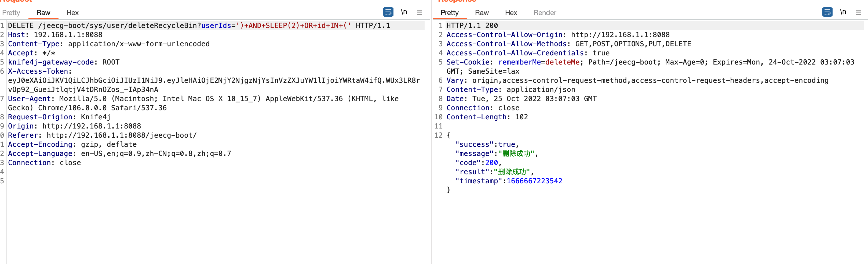Switch the request view to Hex
Screen dimensions: 868x264
(x=72, y=13)
